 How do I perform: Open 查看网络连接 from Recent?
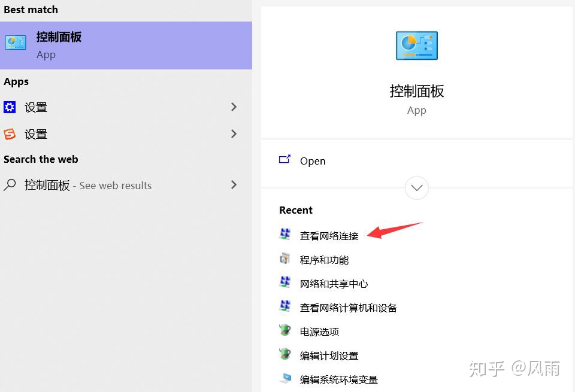[329, 236]
